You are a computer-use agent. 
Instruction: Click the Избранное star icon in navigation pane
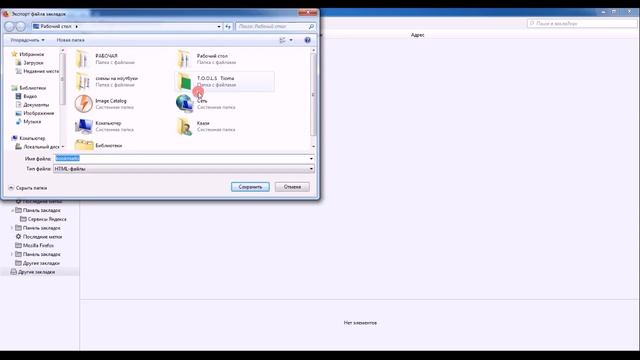(x=14, y=54)
